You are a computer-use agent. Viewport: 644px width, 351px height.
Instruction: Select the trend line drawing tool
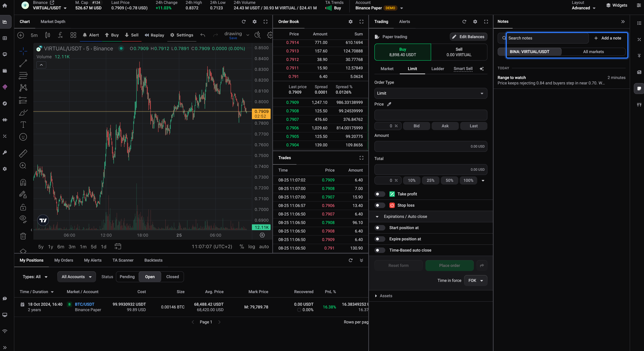click(23, 63)
